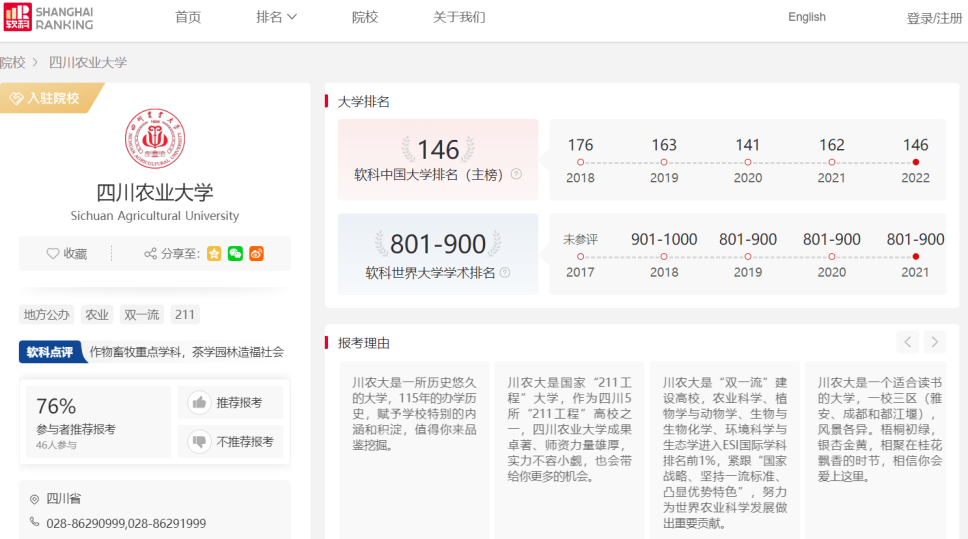Viewport: 968px width, 539px height.
Task: Click the phone number 028-86290999,028-86291999
Action: tap(126, 524)
